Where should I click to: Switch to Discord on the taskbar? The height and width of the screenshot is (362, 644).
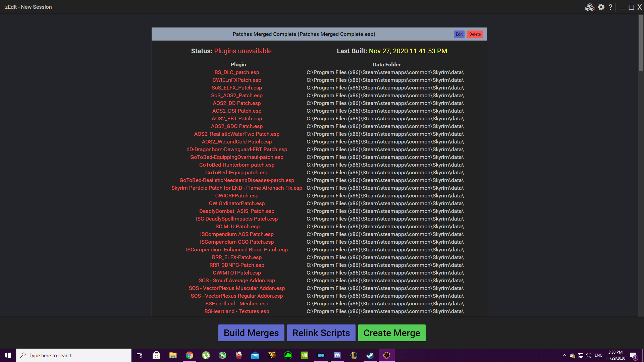point(337,355)
